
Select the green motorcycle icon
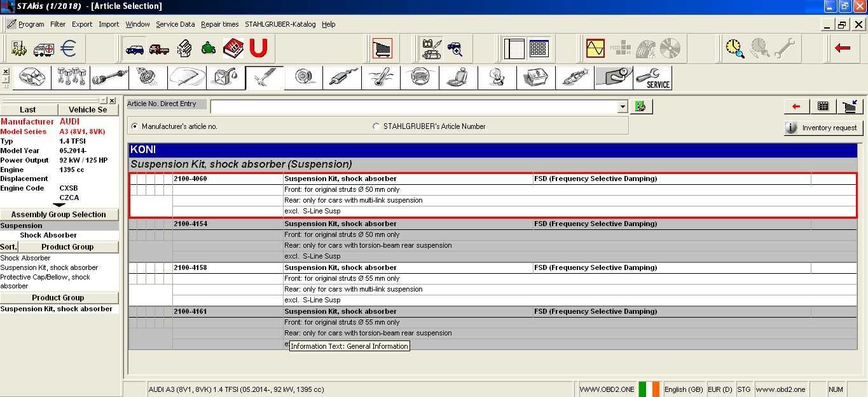click(x=208, y=48)
